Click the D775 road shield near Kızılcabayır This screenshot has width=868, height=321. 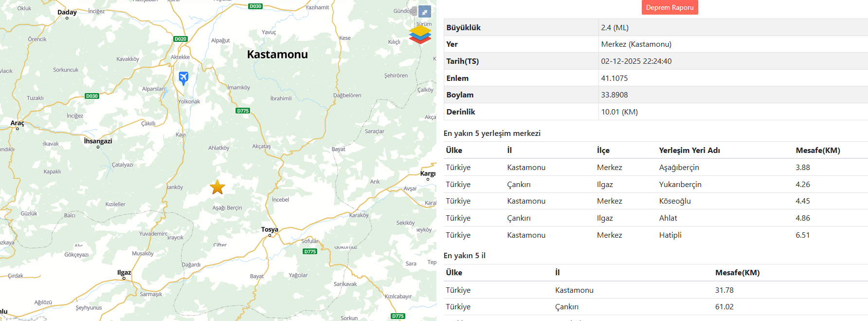[x=398, y=316]
